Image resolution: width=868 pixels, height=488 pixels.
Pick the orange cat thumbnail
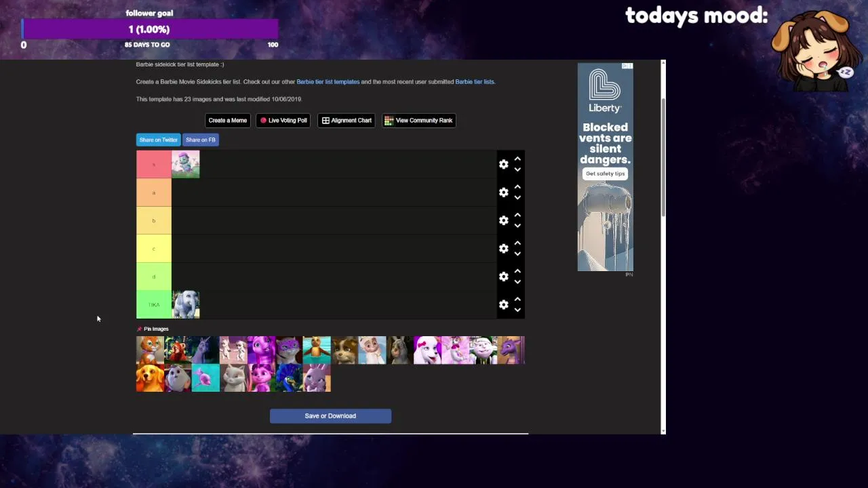pos(150,350)
